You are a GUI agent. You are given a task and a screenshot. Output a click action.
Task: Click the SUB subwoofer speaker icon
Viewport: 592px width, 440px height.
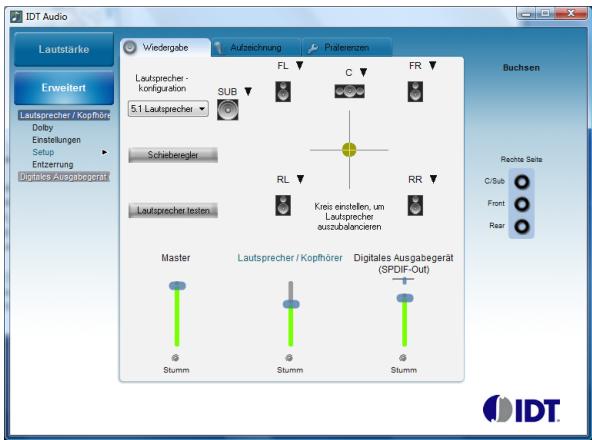228,110
